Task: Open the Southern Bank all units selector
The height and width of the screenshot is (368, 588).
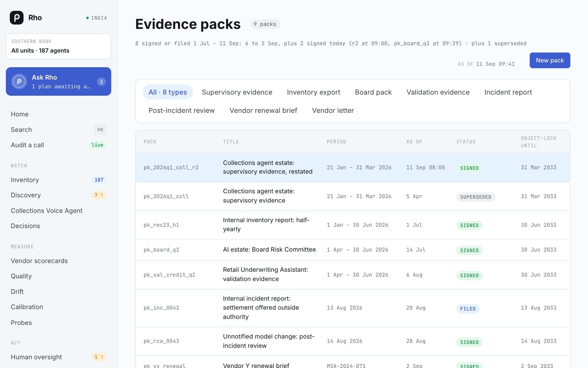Action: 59,46
